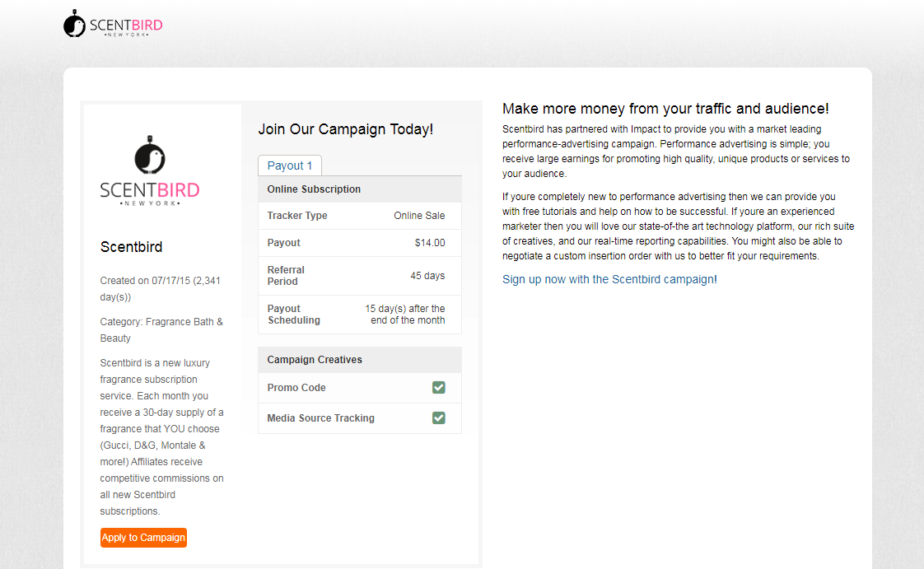
Task: Click the Category: Fragrance Bath & Beauty text
Action: (161, 330)
